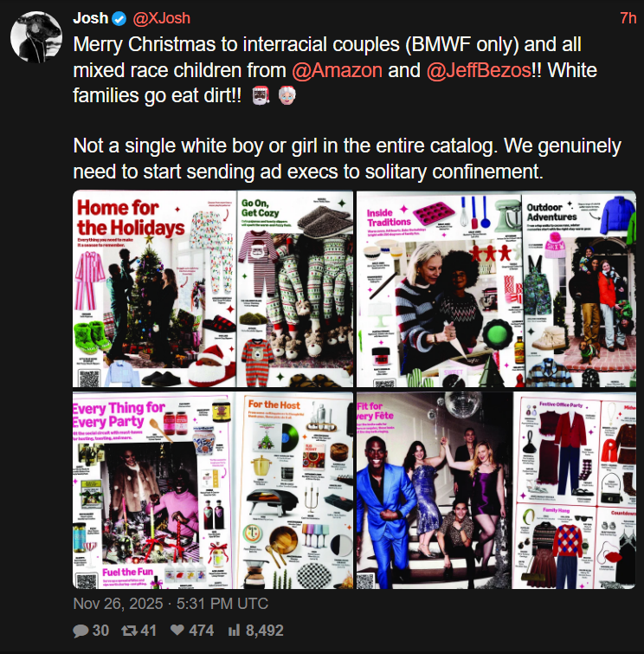This screenshot has height=654, width=644.
Task: Open the reply speech bubble icon
Action: (x=80, y=631)
